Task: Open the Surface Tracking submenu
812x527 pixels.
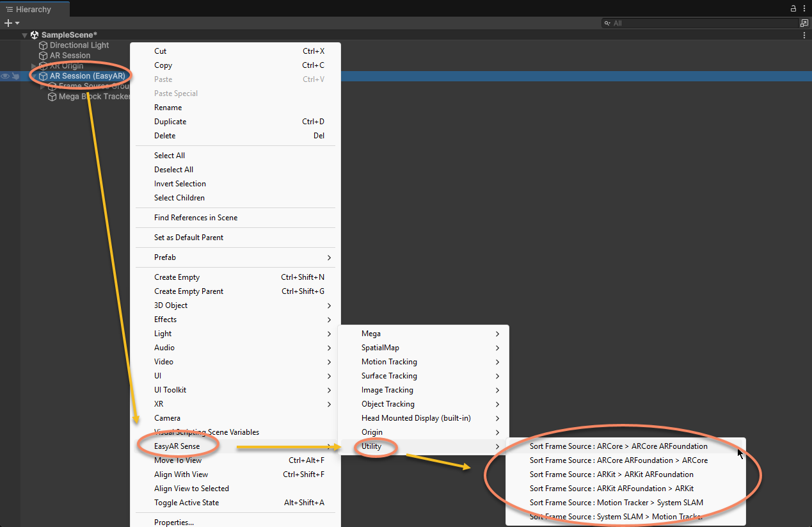Action: pyautogui.click(x=423, y=376)
